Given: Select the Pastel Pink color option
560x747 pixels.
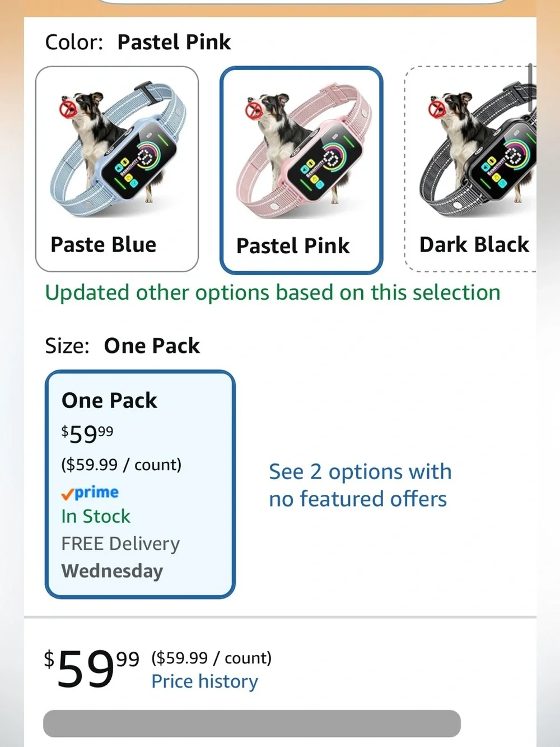Looking at the screenshot, I should 301,170.
